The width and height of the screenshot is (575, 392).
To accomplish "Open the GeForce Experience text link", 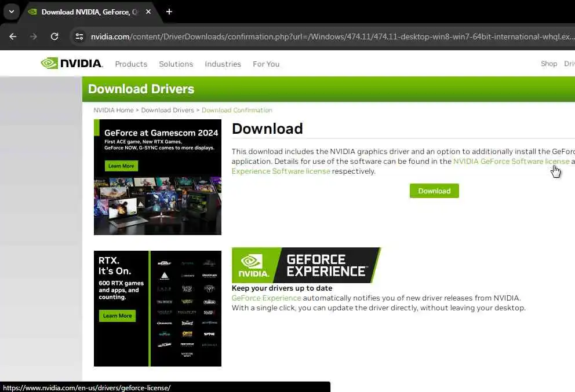I will pos(266,298).
